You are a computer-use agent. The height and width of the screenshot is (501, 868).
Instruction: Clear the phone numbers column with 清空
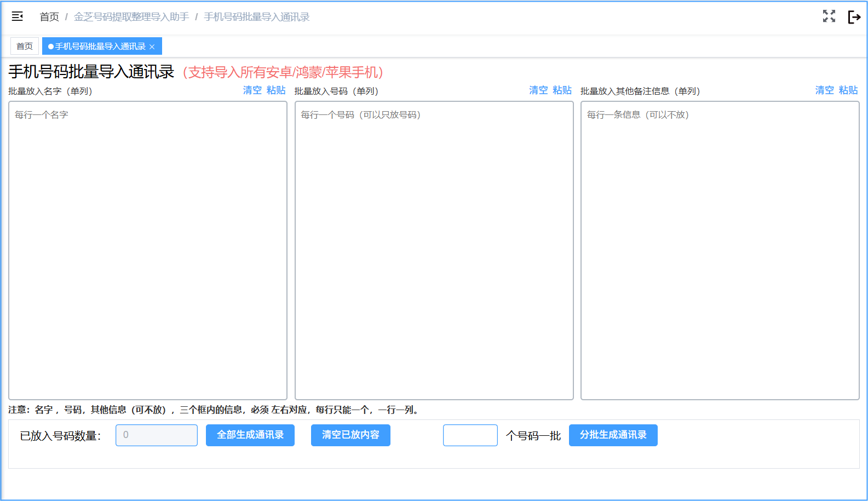tap(538, 90)
